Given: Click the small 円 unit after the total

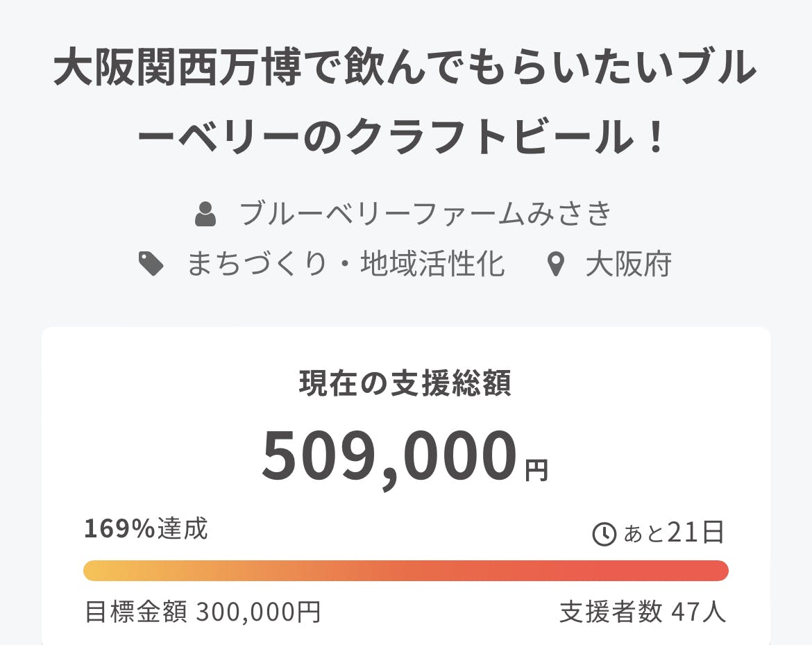Looking at the screenshot, I should [536, 471].
